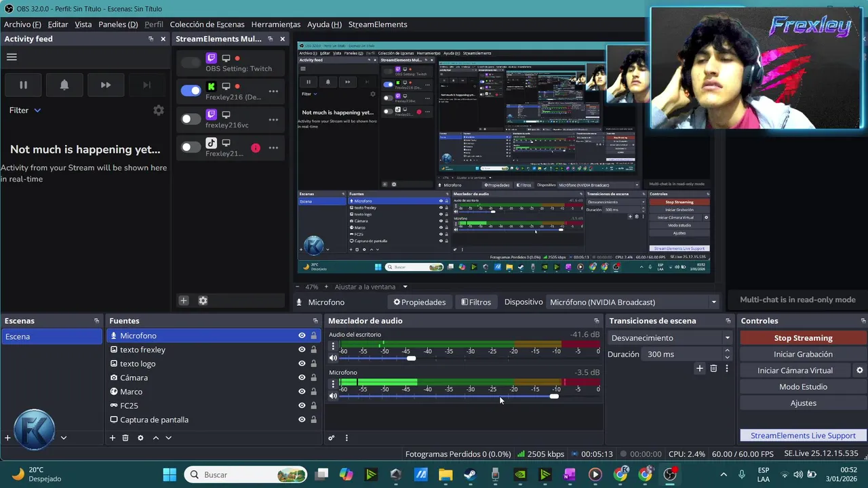Hide the Cámara source
868x488 pixels.
(302, 378)
